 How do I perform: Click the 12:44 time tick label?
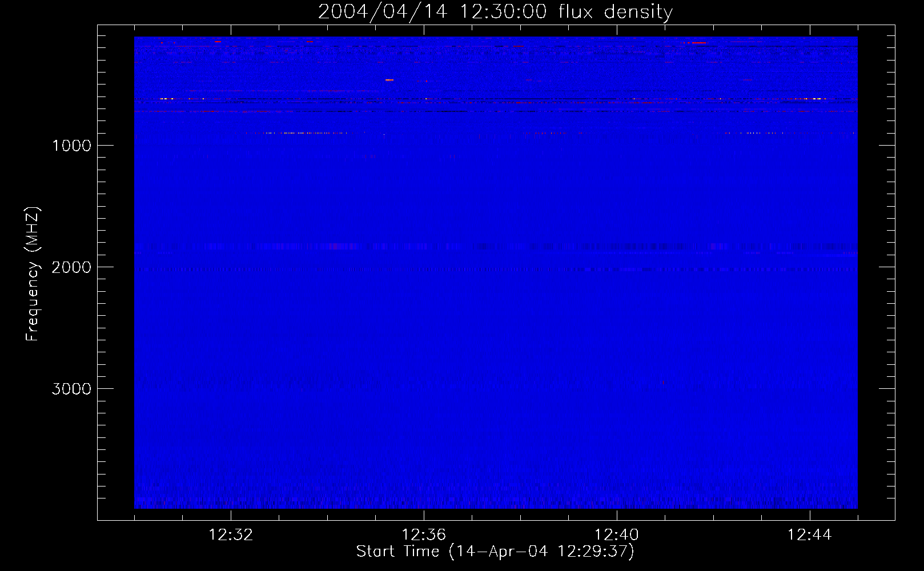(x=810, y=535)
